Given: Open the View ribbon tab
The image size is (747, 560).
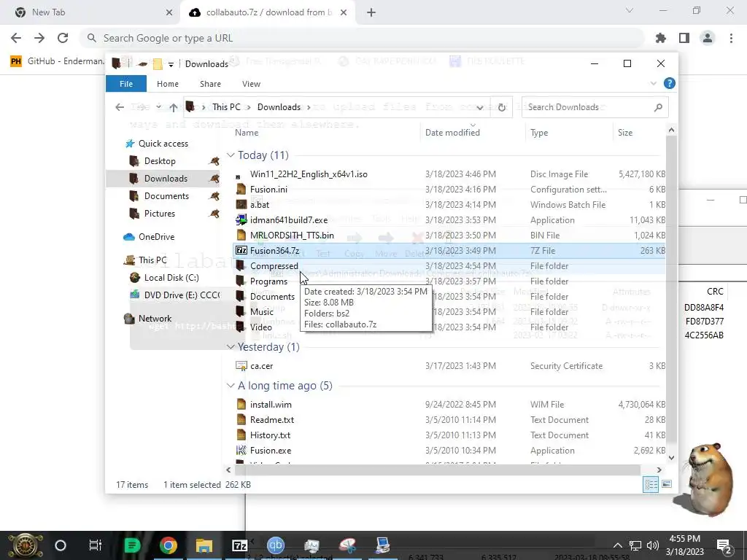Looking at the screenshot, I should (251, 84).
